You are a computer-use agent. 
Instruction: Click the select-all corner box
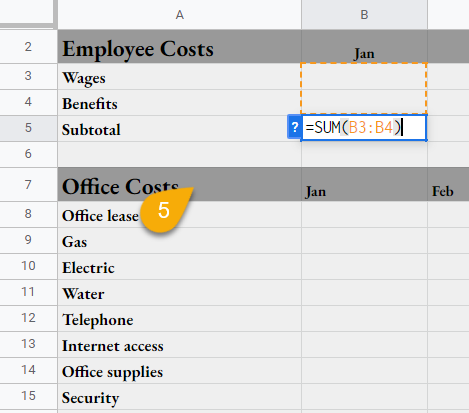point(27,13)
